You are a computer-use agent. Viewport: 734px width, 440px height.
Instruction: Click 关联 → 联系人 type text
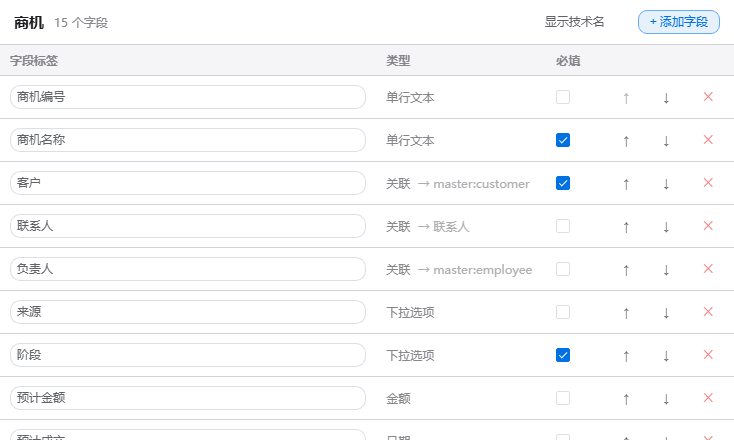427,227
